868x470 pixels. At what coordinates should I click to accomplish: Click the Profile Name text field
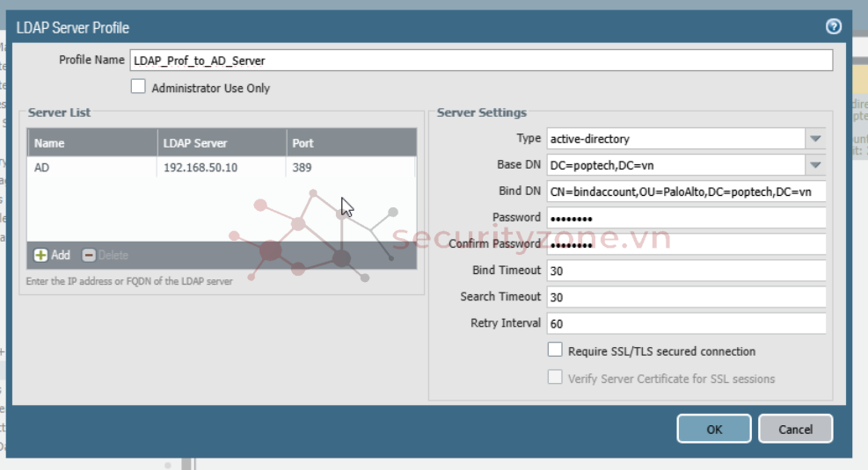pos(480,61)
